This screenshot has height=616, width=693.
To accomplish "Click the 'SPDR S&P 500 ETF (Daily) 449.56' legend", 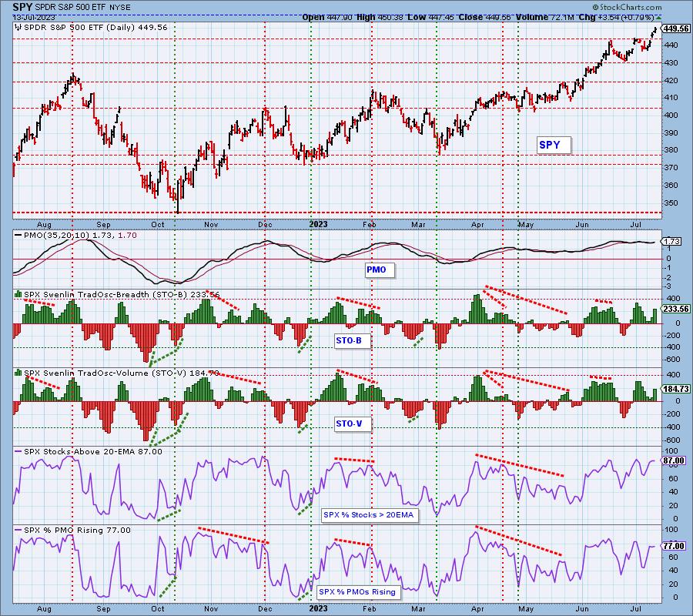I will click(x=95, y=28).
